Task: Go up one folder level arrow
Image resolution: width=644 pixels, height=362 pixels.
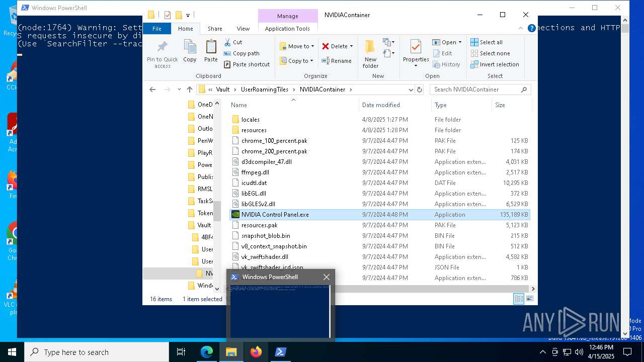Action: (189, 89)
